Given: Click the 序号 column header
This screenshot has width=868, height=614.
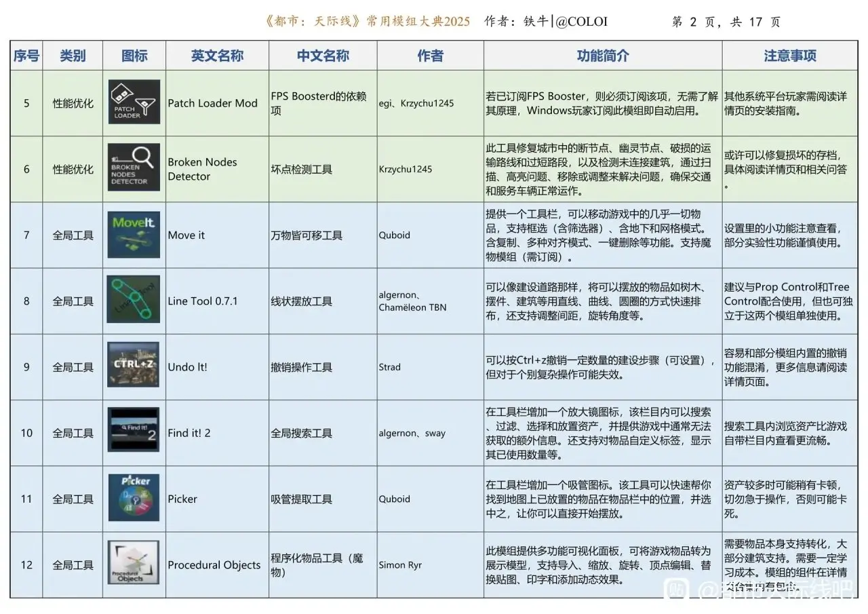Looking at the screenshot, I should (x=26, y=56).
